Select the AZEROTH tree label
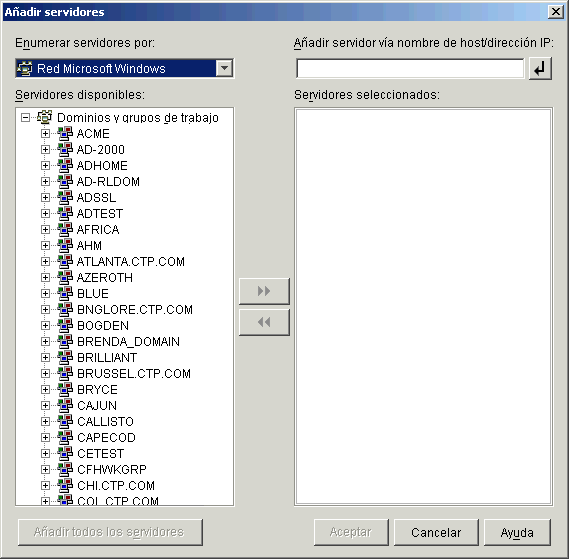Screen dimensions: 569x559 tap(105, 277)
